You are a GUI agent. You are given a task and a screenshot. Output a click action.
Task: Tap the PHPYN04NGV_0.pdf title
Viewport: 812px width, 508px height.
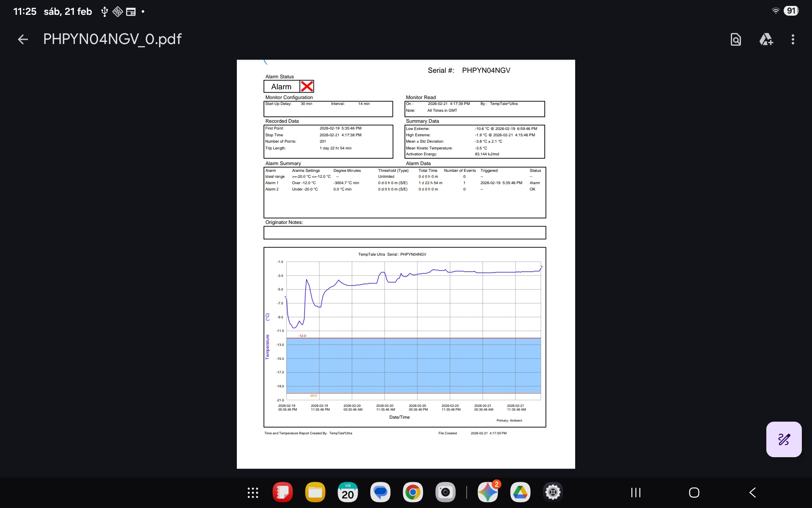(112, 39)
